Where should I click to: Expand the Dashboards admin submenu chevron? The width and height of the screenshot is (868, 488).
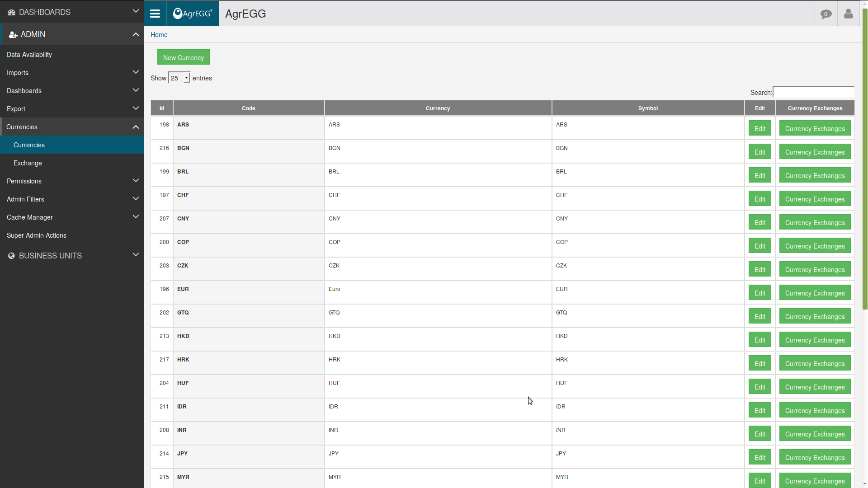[136, 90]
